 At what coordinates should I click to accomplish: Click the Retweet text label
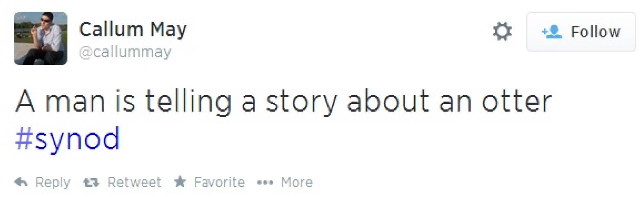(134, 182)
